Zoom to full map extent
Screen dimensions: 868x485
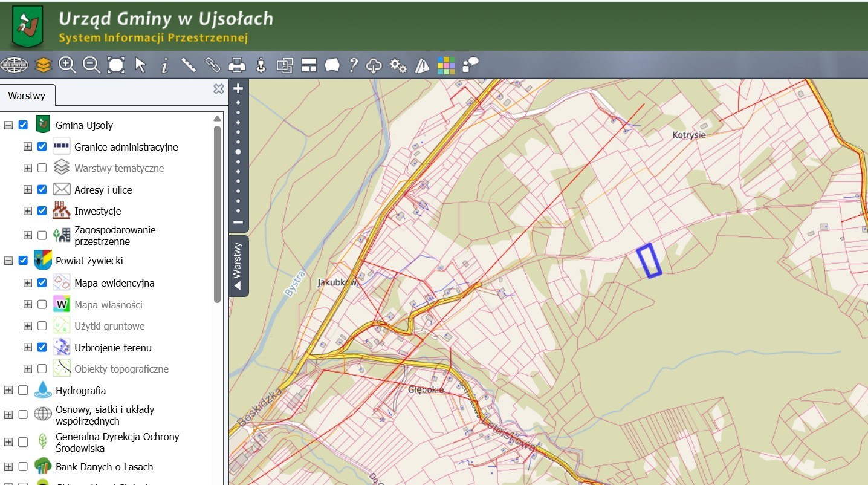[x=116, y=65]
